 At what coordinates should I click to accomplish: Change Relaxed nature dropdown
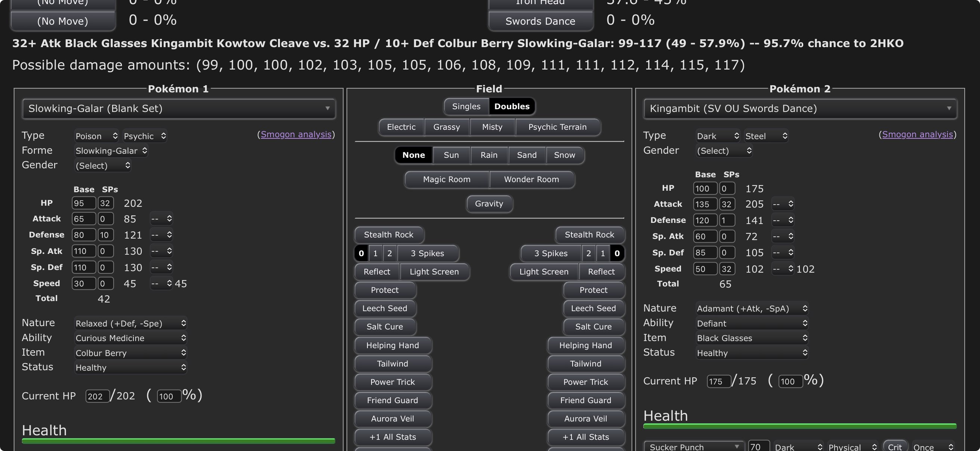click(130, 323)
